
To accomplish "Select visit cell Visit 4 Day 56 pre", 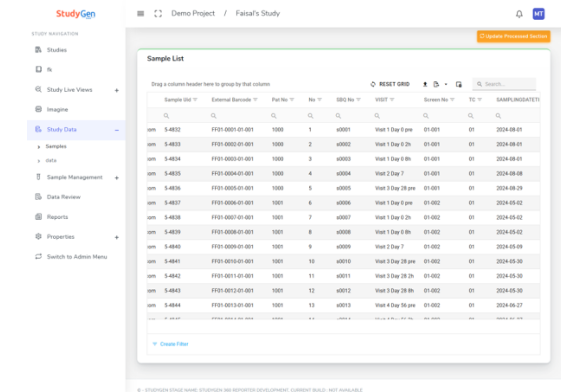I will 395,305.
